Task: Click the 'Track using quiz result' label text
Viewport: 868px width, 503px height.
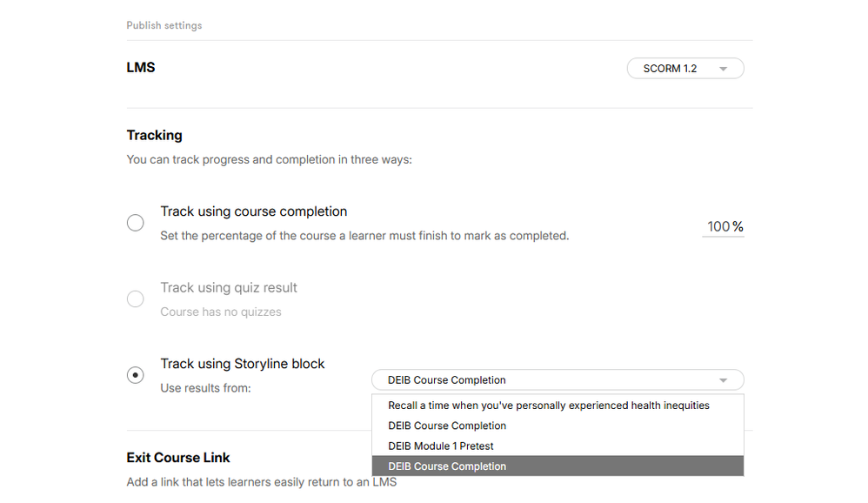Action: pos(229,288)
